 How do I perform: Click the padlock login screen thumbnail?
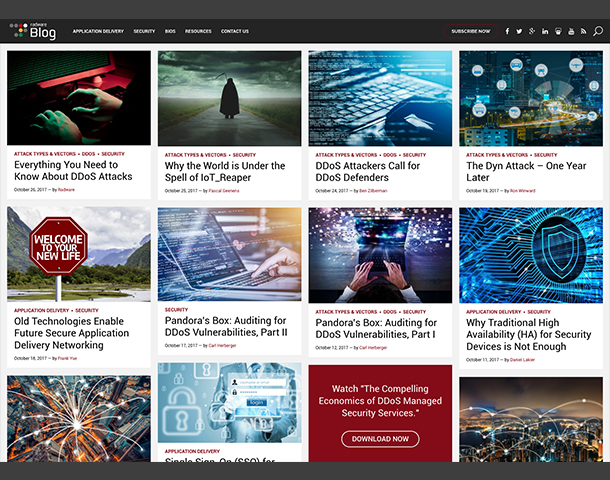(230, 403)
